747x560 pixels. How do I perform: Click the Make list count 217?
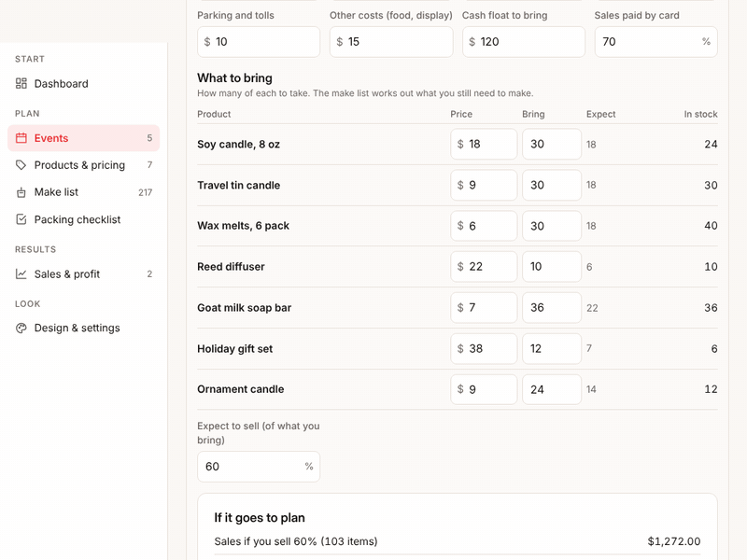(x=146, y=192)
